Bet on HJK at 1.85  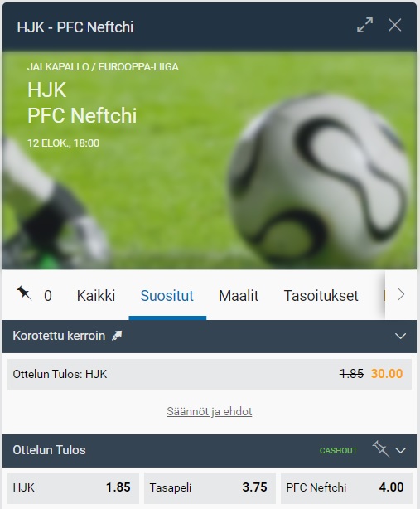point(73,487)
